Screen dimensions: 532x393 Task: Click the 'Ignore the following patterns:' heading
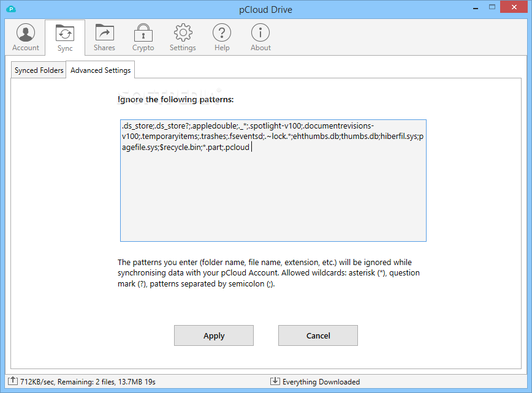(x=176, y=99)
